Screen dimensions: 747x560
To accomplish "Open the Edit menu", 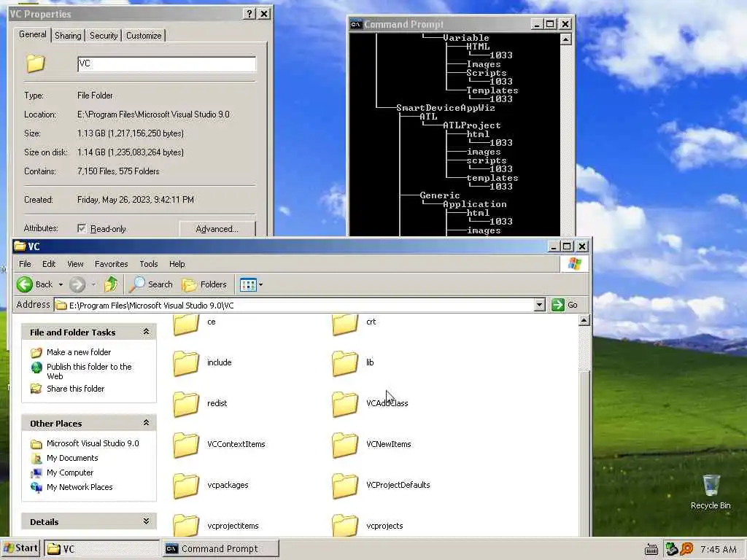I will tap(49, 264).
